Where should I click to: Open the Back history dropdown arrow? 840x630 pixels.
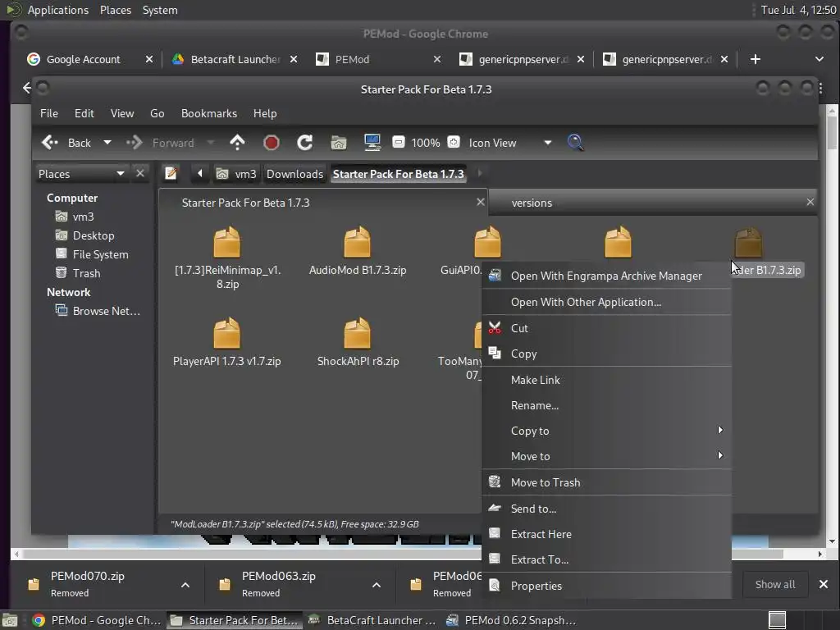(x=107, y=143)
